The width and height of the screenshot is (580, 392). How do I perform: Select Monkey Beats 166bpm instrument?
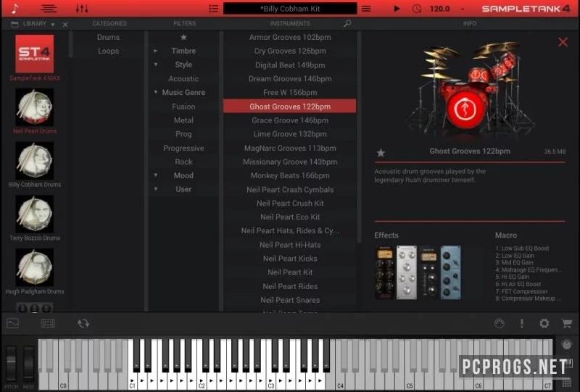pos(290,175)
